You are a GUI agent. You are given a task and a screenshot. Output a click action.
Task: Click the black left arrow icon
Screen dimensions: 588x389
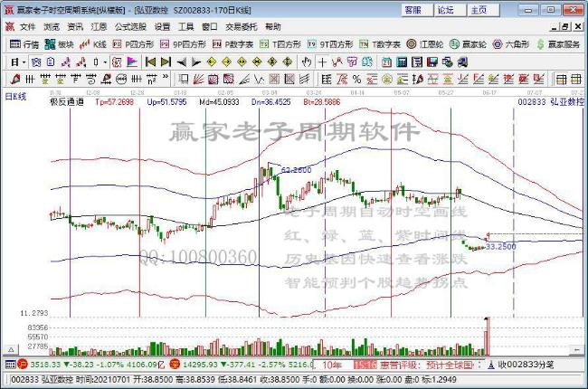tap(182, 62)
